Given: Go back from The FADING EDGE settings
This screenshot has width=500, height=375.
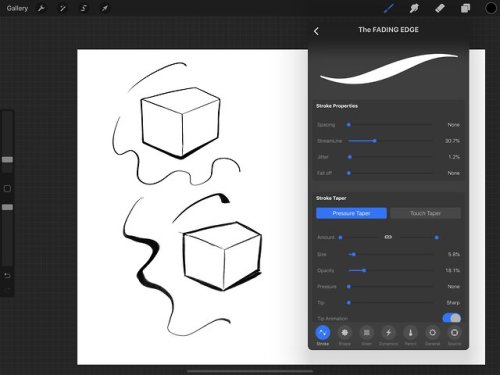Looking at the screenshot, I should [x=316, y=31].
